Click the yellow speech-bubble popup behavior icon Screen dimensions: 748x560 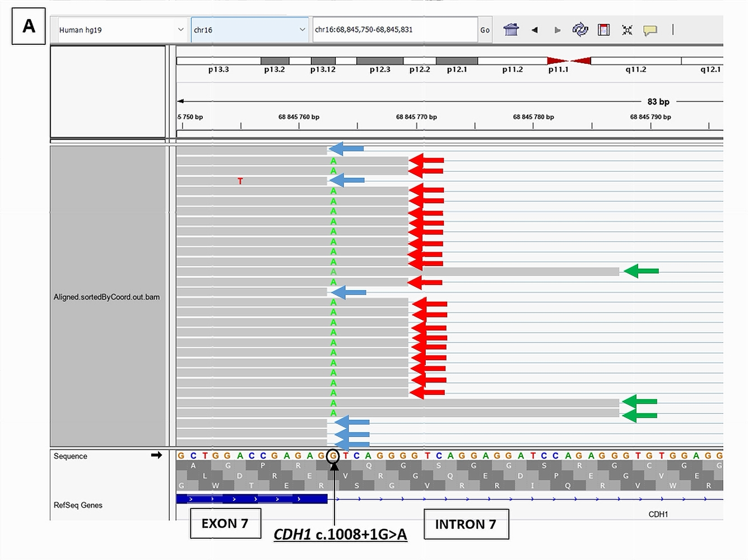pyautogui.click(x=650, y=30)
